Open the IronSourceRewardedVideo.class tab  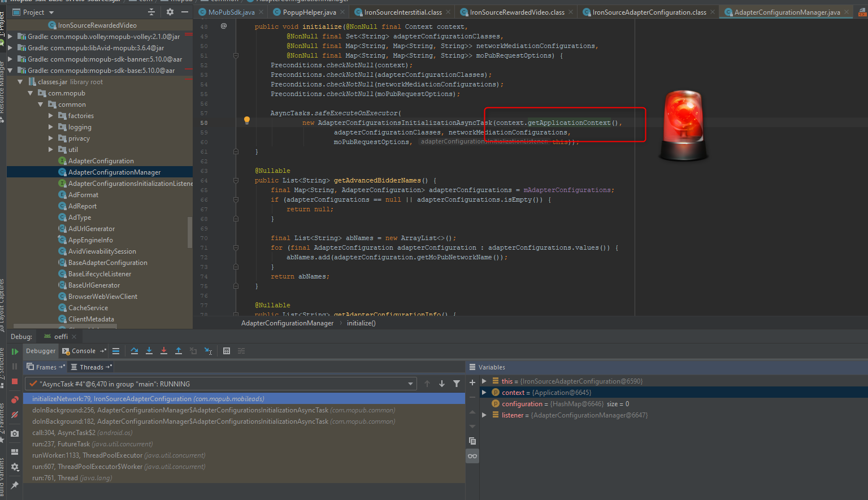point(517,12)
